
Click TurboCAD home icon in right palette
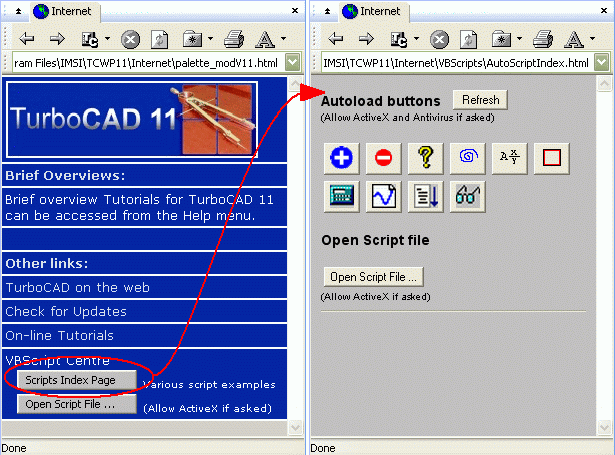[x=398, y=39]
